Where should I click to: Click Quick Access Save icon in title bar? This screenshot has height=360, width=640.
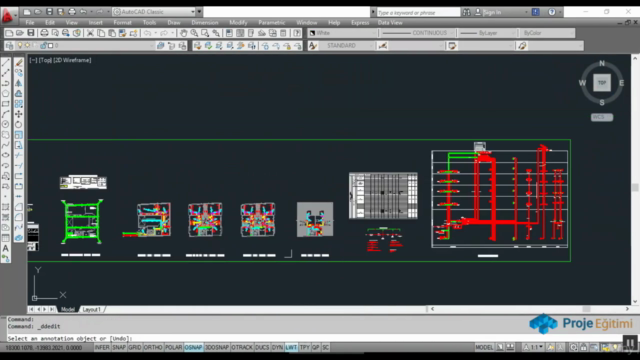point(49,12)
